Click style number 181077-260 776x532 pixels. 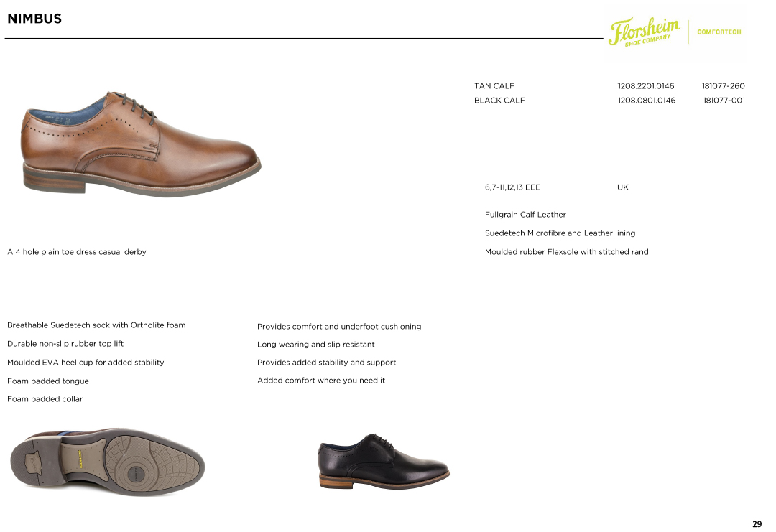723,86
